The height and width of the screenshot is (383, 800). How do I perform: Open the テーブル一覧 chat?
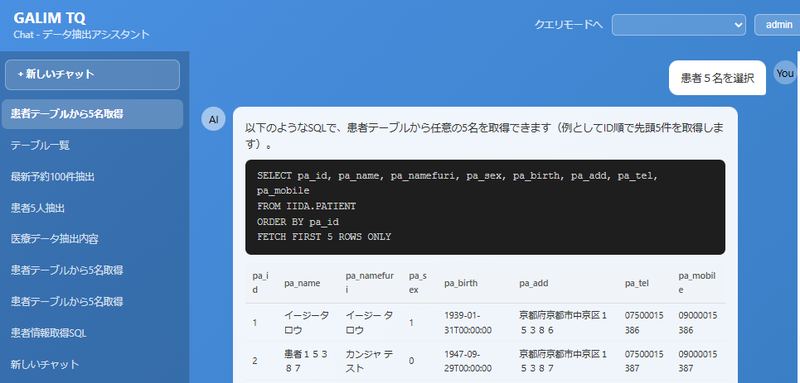click(92, 146)
